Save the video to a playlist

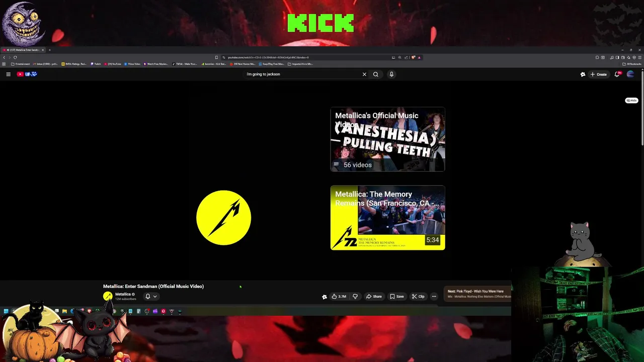[x=397, y=296]
